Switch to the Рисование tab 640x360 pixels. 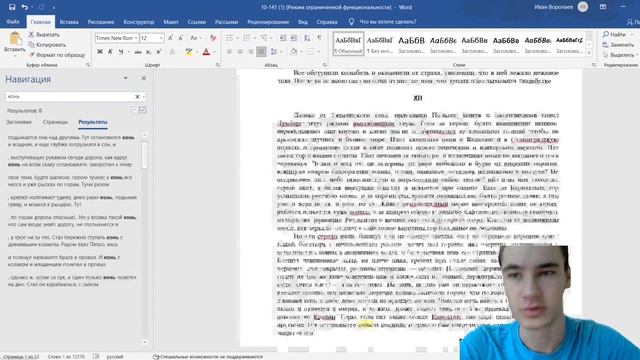[101, 22]
